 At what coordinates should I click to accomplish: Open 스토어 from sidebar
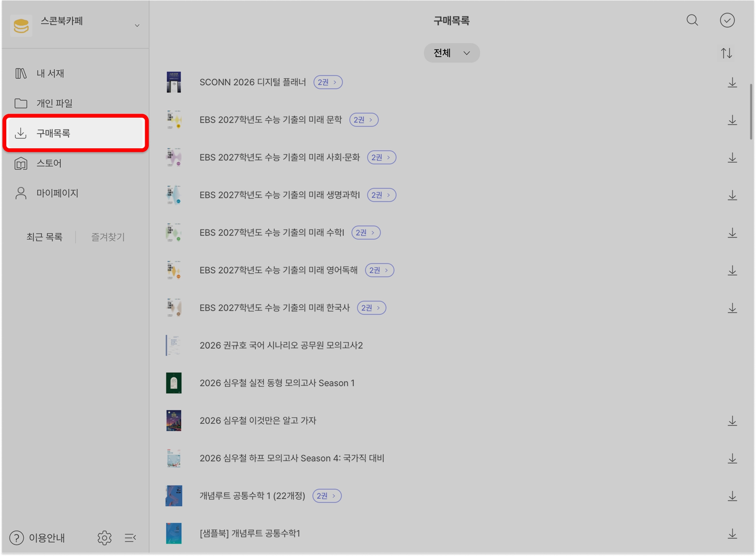(x=49, y=163)
